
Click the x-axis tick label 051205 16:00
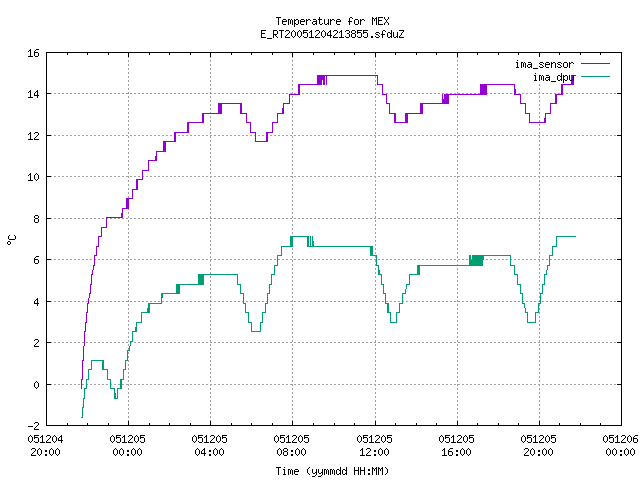(x=456, y=446)
